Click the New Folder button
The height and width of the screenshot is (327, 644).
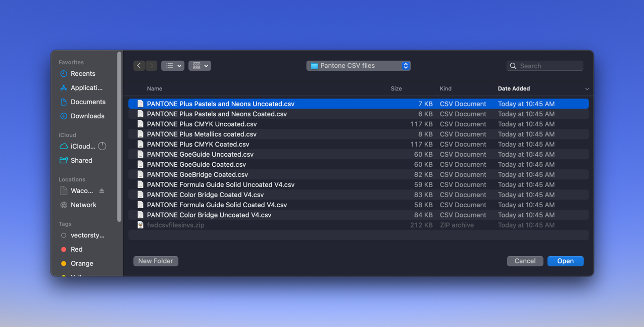(156, 261)
